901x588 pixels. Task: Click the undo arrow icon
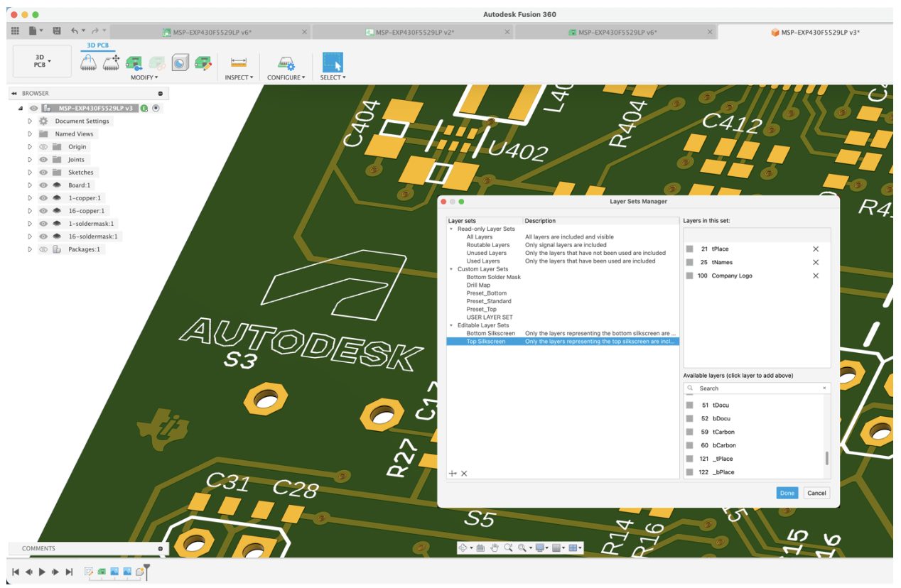pyautogui.click(x=75, y=31)
